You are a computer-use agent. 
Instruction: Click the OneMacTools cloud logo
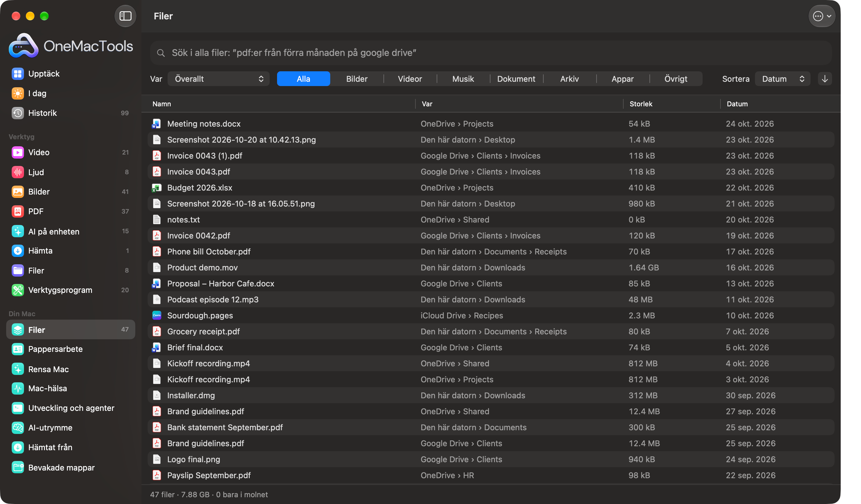(24, 45)
